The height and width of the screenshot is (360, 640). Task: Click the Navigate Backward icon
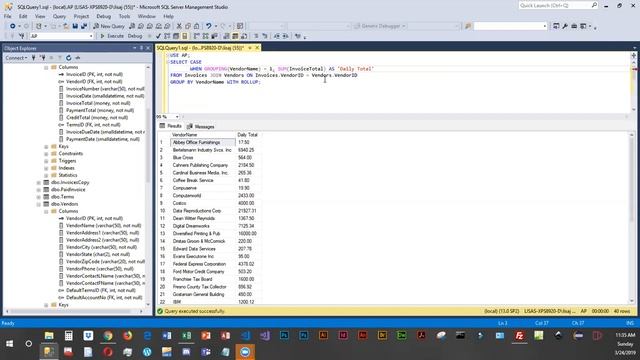point(13,26)
